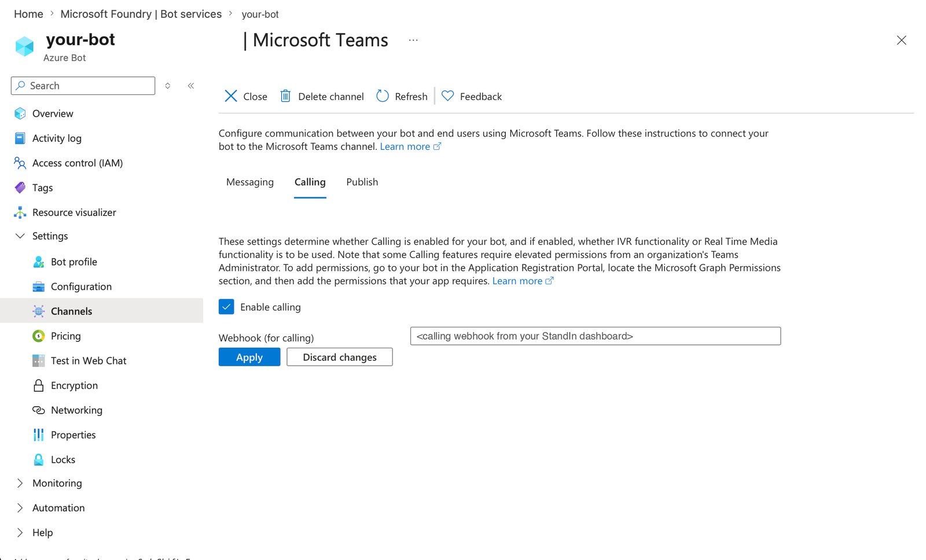The height and width of the screenshot is (560, 926).
Task: Go to Home breadcrumb
Action: tap(28, 14)
